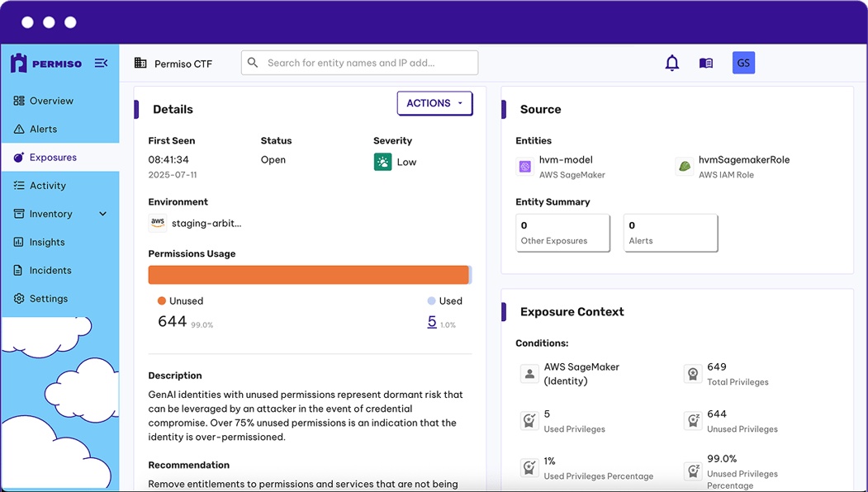Click the hvmSagemakerRole IAM role icon

(684, 167)
